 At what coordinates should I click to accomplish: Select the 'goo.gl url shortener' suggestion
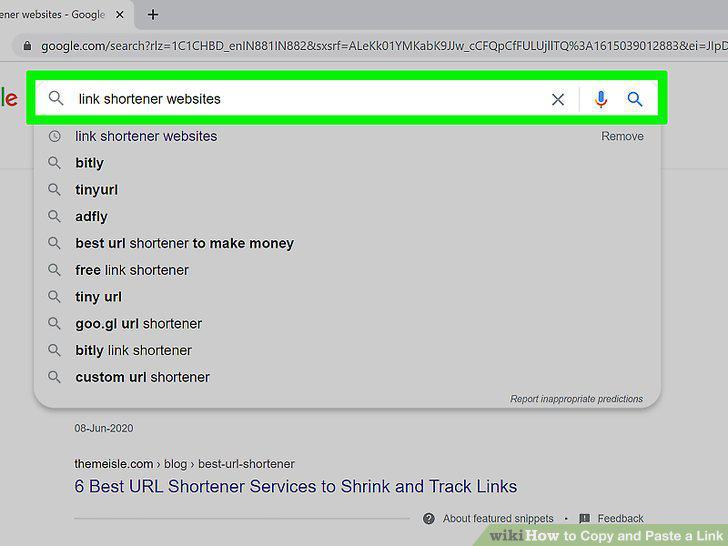click(x=138, y=324)
